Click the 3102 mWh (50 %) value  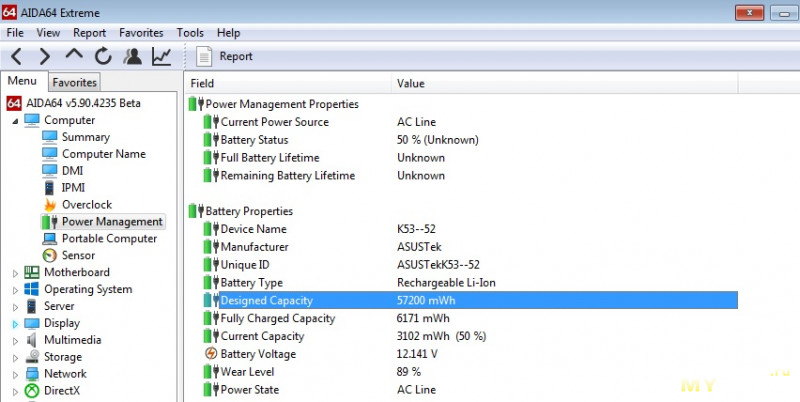point(441,336)
